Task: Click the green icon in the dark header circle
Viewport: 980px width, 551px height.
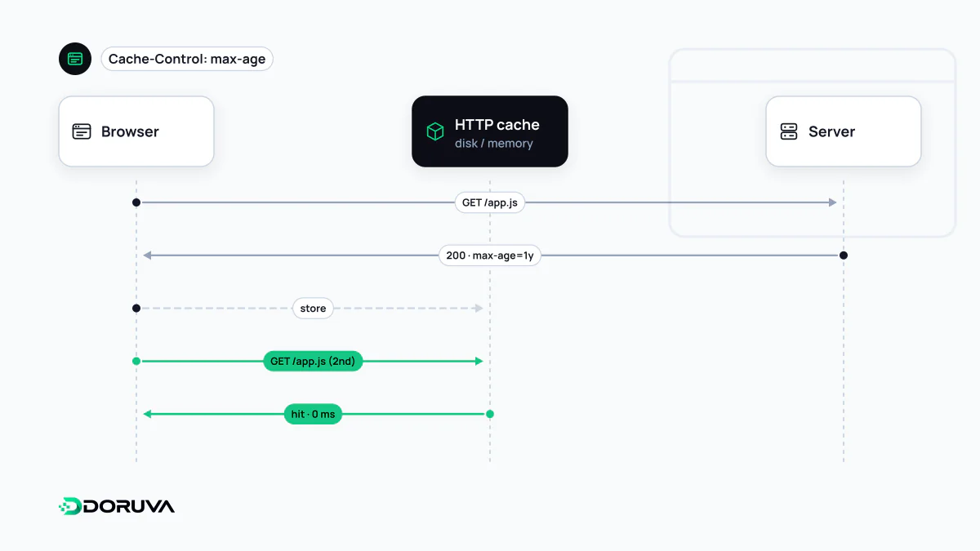Action: coord(75,59)
